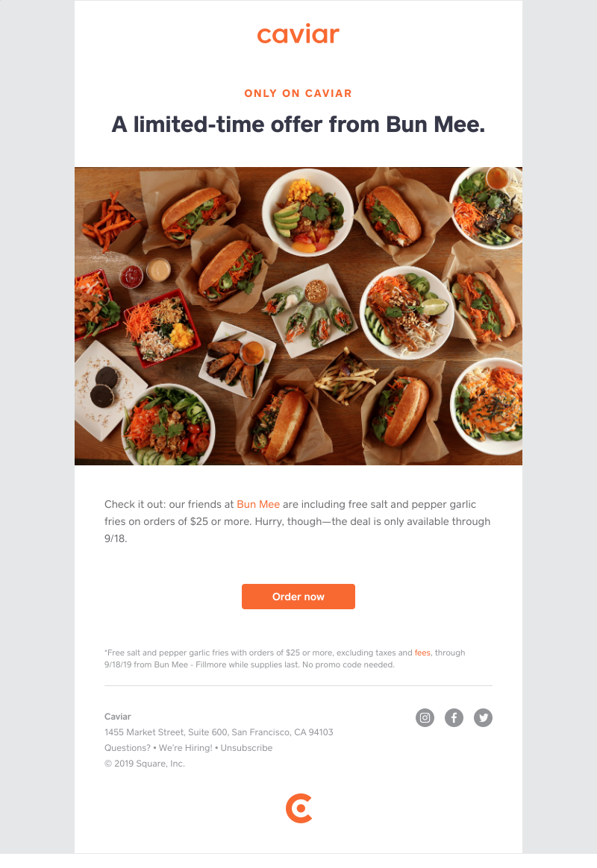Screen dimensions: 597x868
Task: Click the sweet potato fries in photo
Action: point(109,222)
